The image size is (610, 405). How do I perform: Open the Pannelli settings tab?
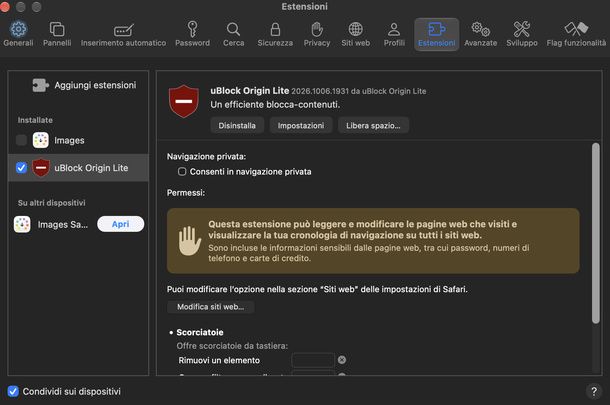(x=57, y=34)
